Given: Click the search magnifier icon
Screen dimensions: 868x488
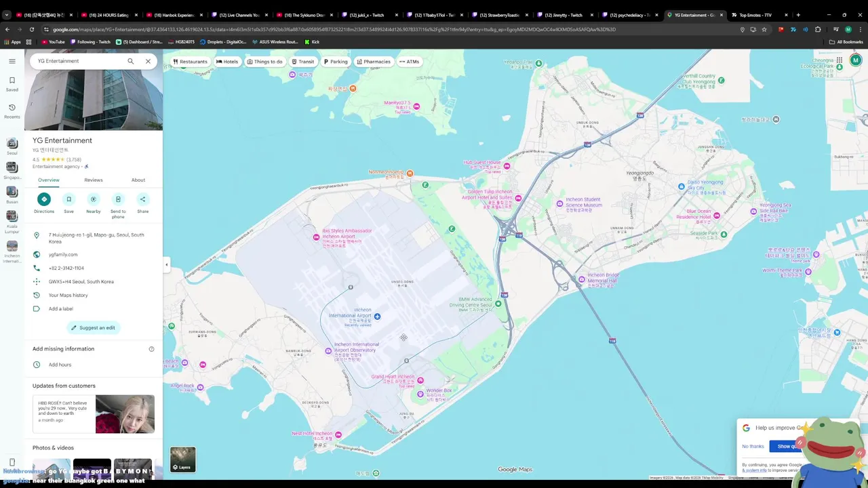Looking at the screenshot, I should 131,61.
